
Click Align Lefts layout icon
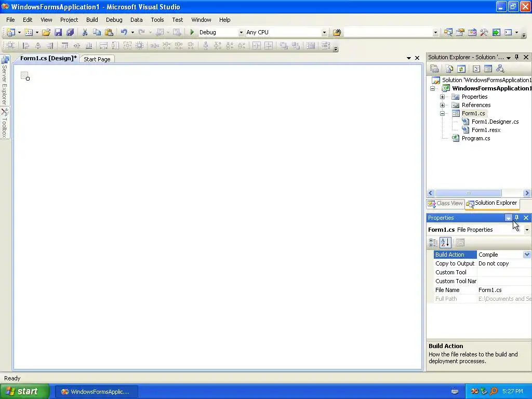point(26,46)
